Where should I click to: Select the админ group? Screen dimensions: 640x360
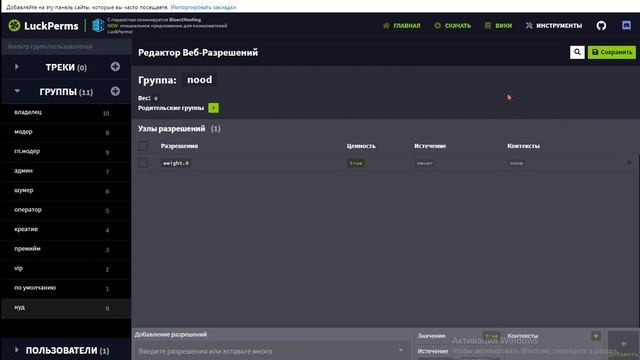66,171
